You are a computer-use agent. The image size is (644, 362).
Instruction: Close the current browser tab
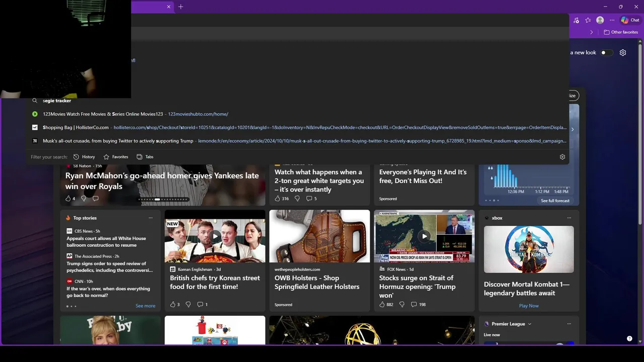pyautogui.click(x=169, y=7)
